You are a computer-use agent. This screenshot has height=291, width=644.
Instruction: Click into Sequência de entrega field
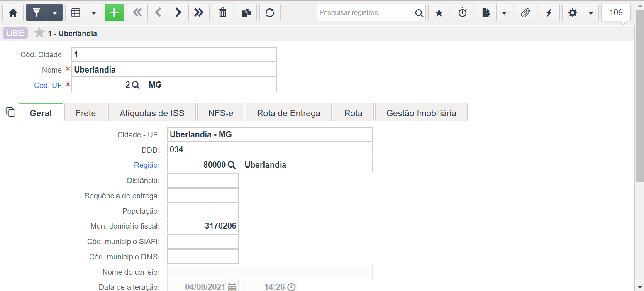pyautogui.click(x=203, y=196)
